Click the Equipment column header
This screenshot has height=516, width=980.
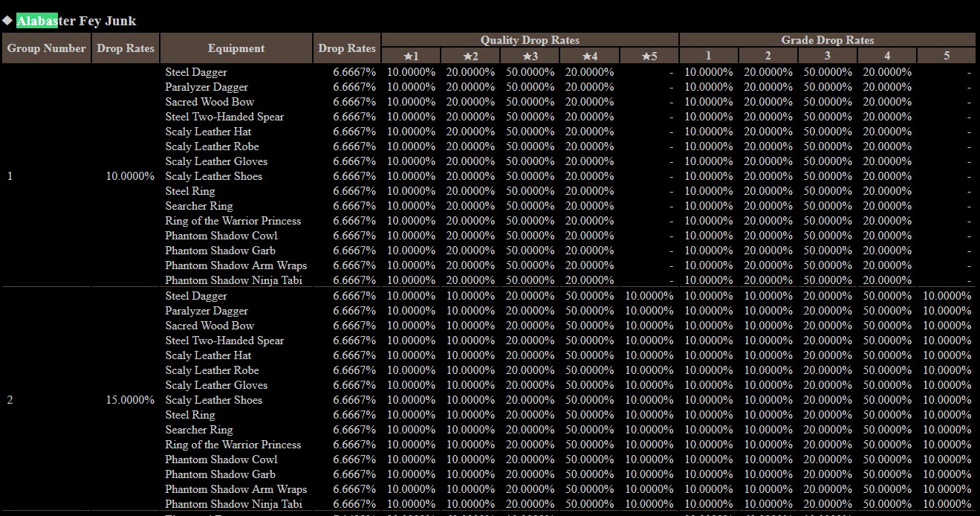(236, 48)
